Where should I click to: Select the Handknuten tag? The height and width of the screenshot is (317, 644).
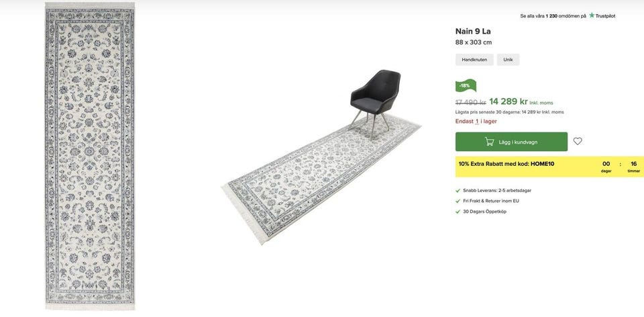pyautogui.click(x=474, y=60)
